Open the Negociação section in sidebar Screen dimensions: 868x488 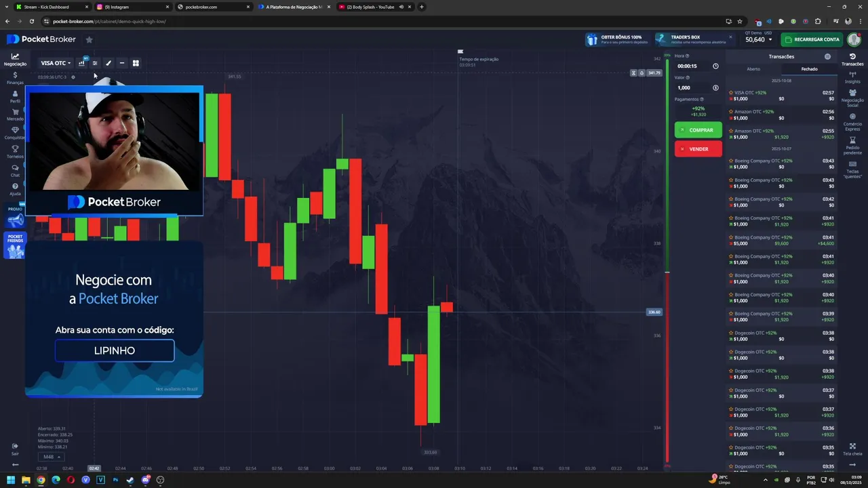(15, 60)
